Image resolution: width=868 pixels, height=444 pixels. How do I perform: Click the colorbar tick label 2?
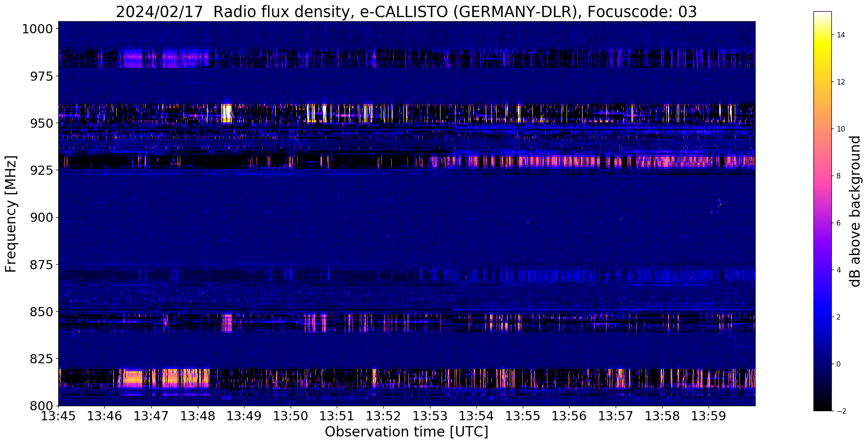838,317
